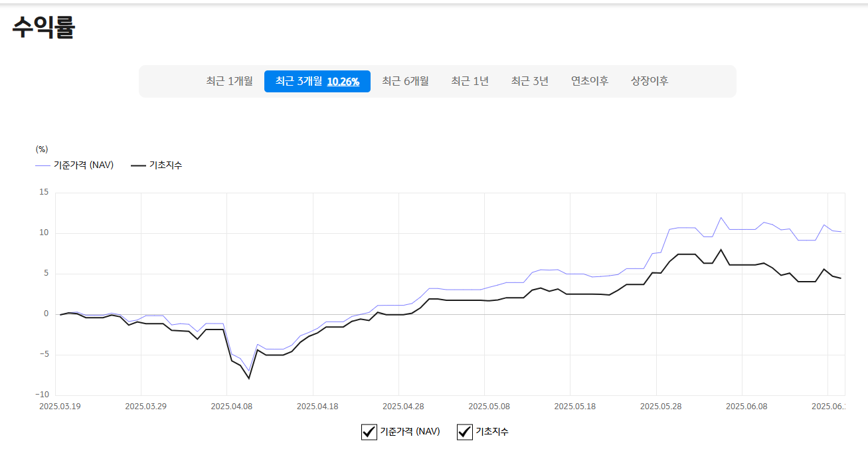Screen dimensions: 868x473
Task: Click the −10 y-axis value
Action: pos(41,395)
